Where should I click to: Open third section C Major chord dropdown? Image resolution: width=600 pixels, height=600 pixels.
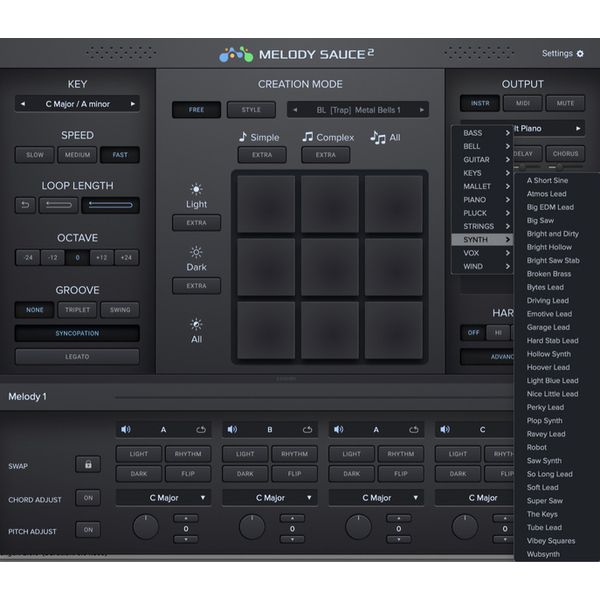click(x=376, y=498)
